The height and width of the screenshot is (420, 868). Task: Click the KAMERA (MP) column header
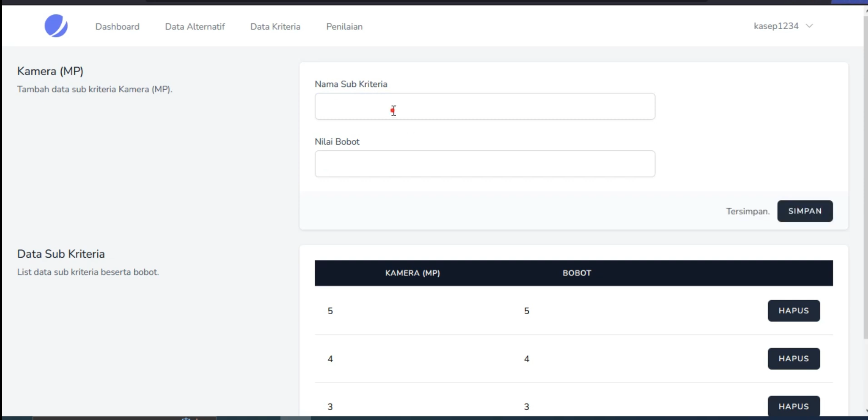413,273
